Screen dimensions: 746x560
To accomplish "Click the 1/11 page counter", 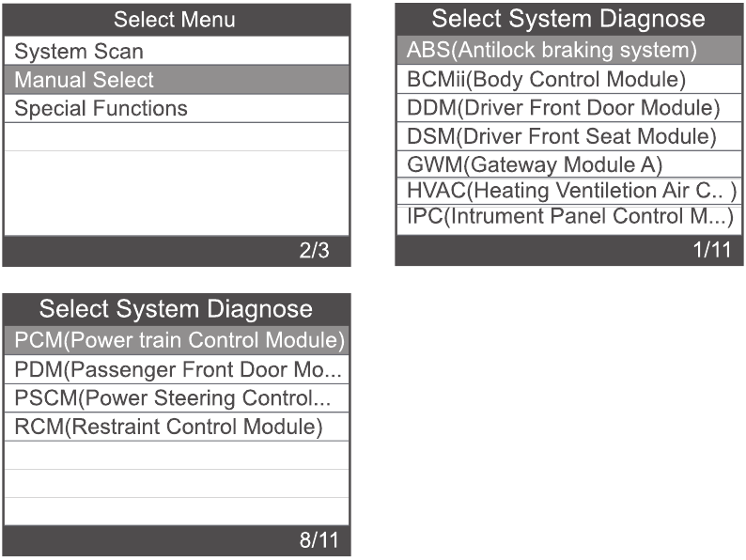I will [712, 249].
